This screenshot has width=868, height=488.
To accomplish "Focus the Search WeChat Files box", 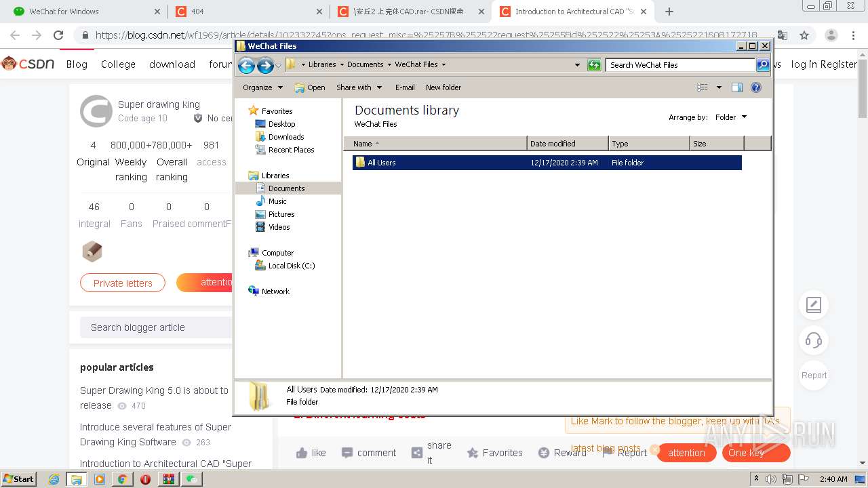I will pyautogui.click(x=680, y=65).
